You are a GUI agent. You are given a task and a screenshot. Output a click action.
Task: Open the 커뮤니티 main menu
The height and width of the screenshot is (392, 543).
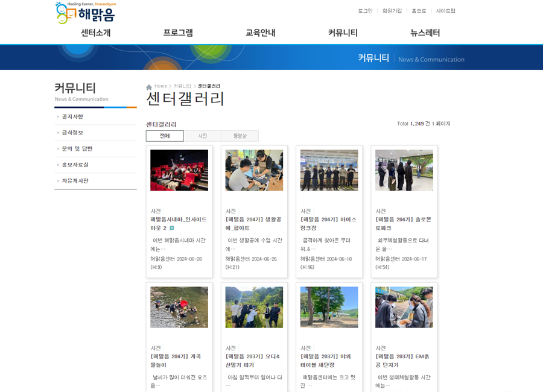point(343,33)
